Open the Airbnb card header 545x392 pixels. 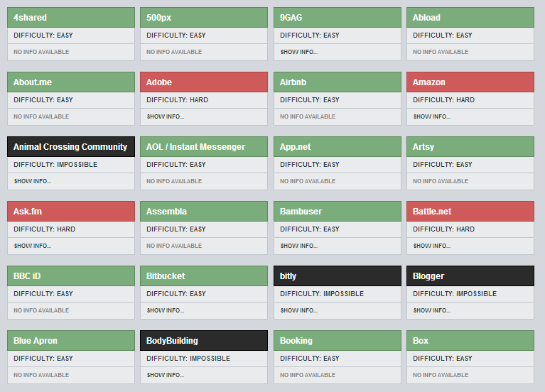pos(293,82)
